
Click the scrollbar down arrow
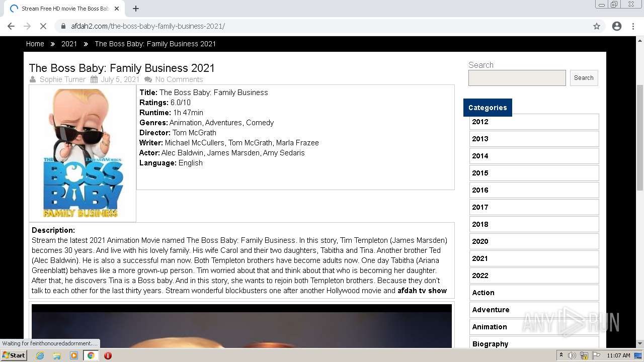640,344
